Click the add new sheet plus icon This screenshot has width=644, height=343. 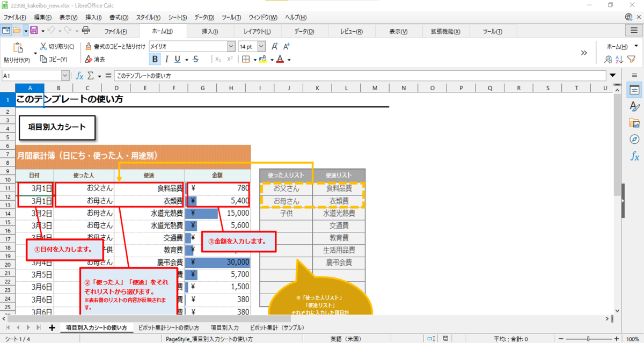tap(52, 327)
